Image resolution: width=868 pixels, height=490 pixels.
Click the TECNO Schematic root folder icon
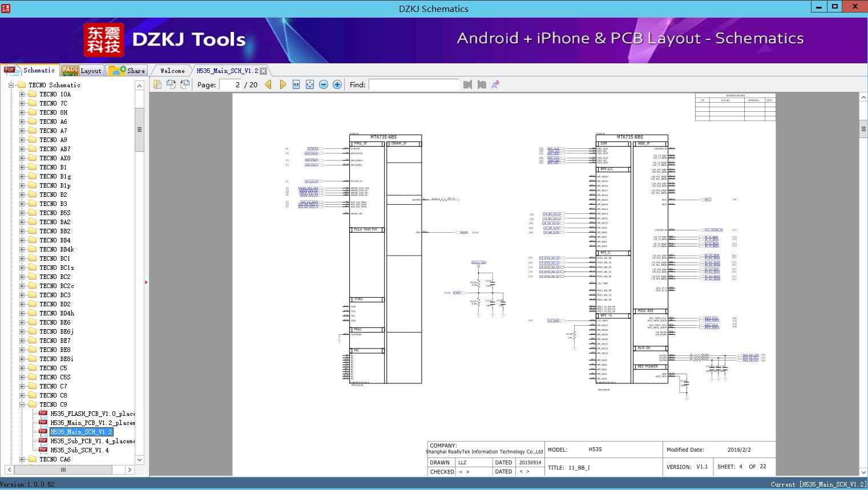click(x=22, y=85)
